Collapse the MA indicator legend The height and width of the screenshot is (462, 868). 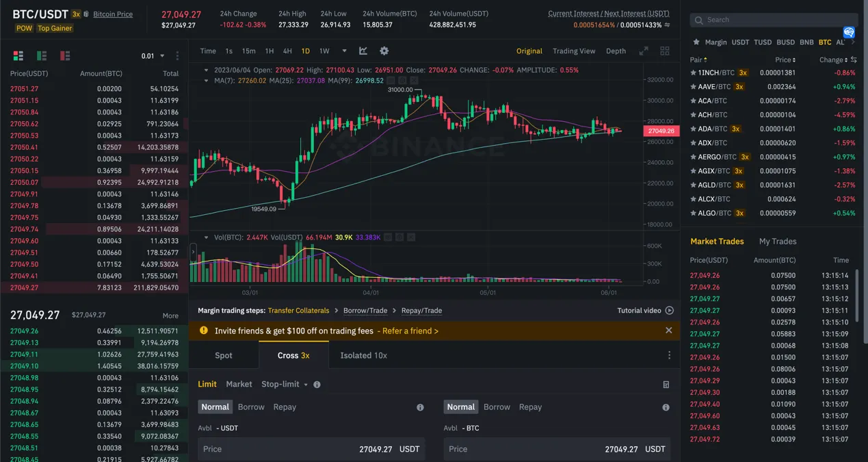pyautogui.click(x=207, y=80)
